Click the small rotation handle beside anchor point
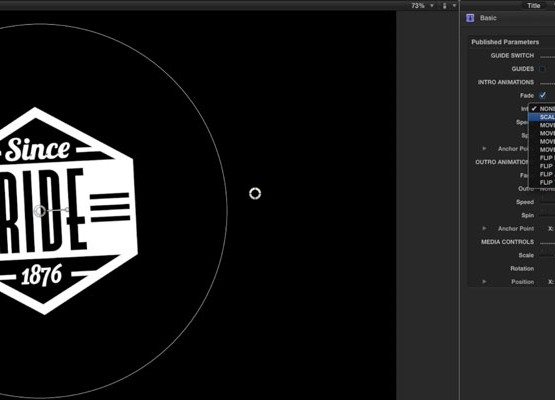 tap(67, 210)
